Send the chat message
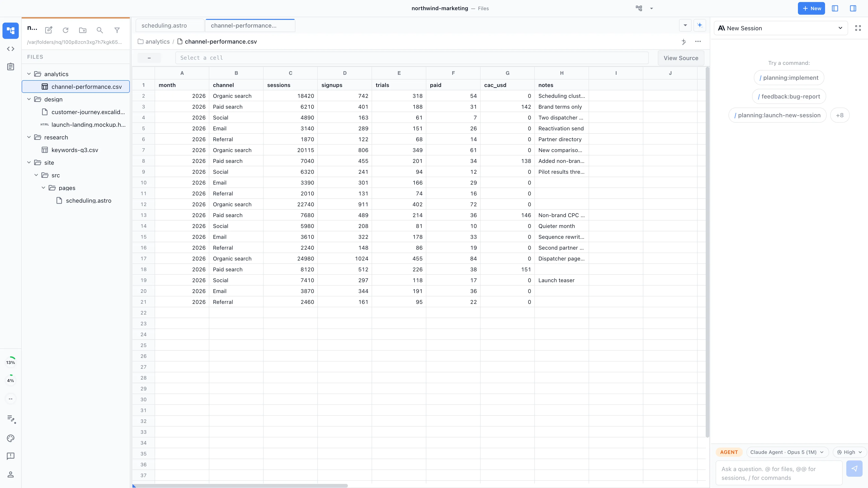This screenshot has height=488, width=868. (x=854, y=469)
